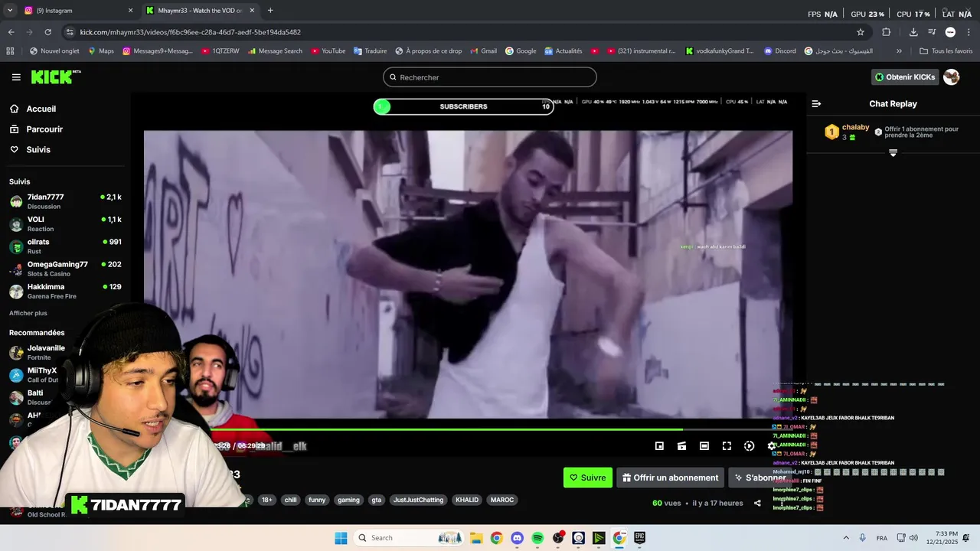Open followed channel Hakkimma
Screen dimensions: 980x551
click(x=65, y=291)
